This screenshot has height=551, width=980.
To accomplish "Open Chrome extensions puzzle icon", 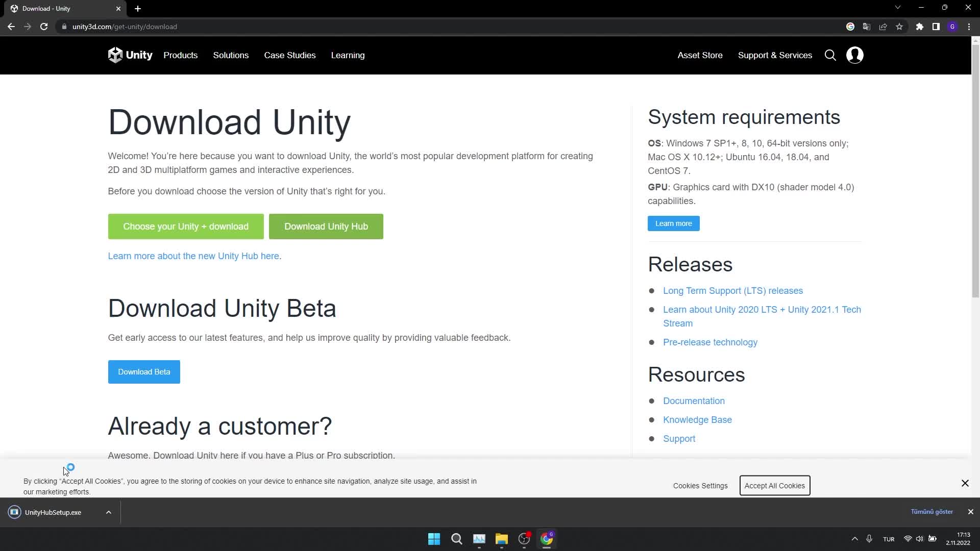I will click(920, 27).
